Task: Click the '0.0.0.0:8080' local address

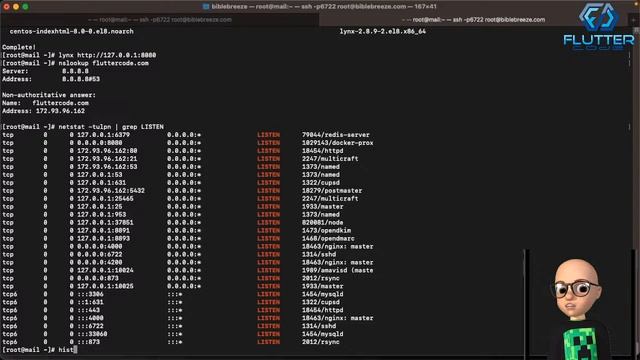Action: coord(100,143)
